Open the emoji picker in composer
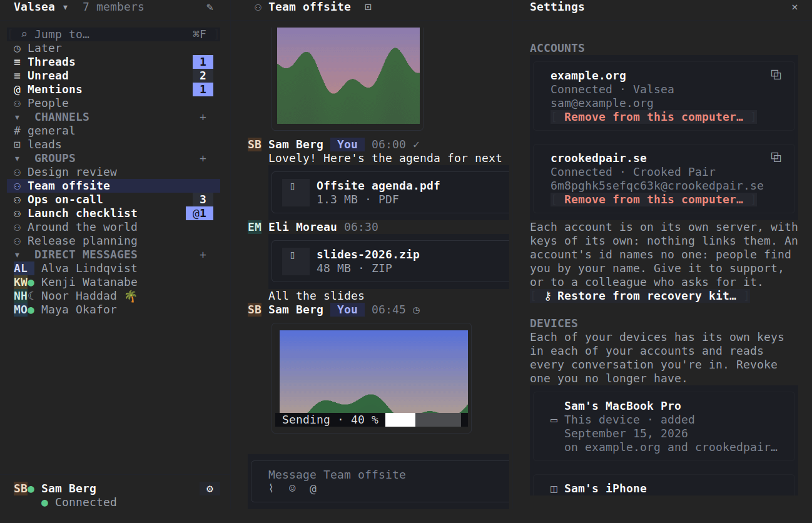 point(292,489)
